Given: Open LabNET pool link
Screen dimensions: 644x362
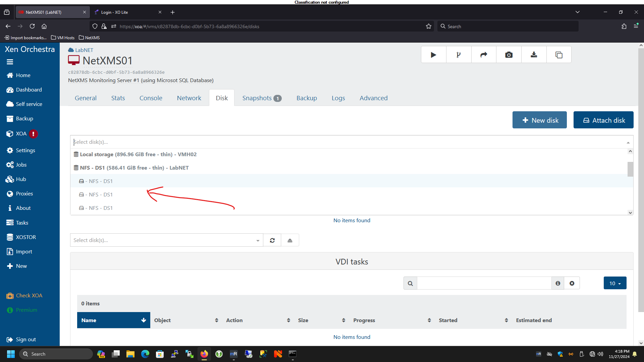Looking at the screenshot, I should 84,50.
